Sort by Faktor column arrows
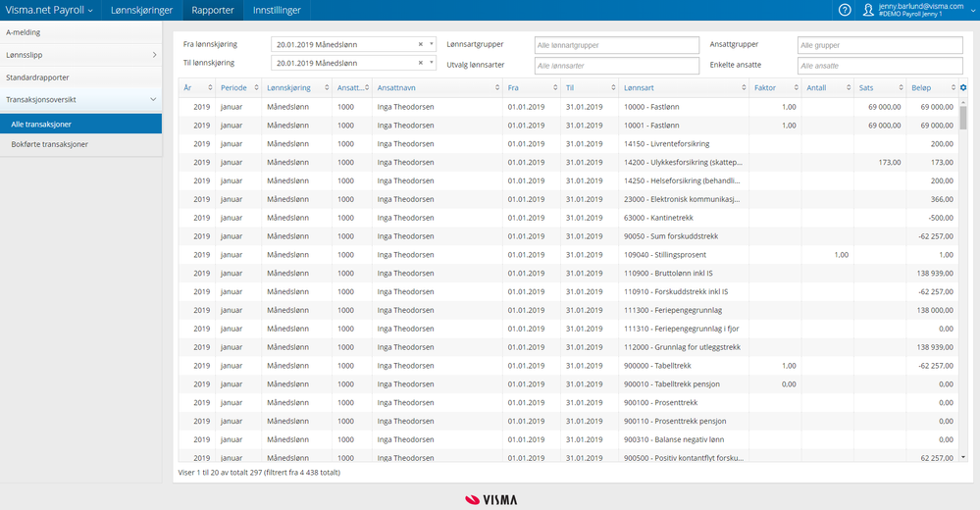 pos(797,87)
